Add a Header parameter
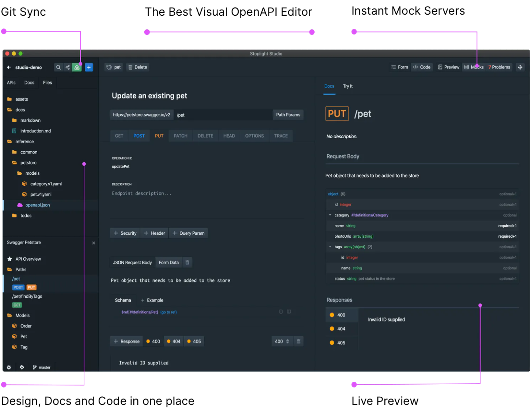 pos(154,233)
